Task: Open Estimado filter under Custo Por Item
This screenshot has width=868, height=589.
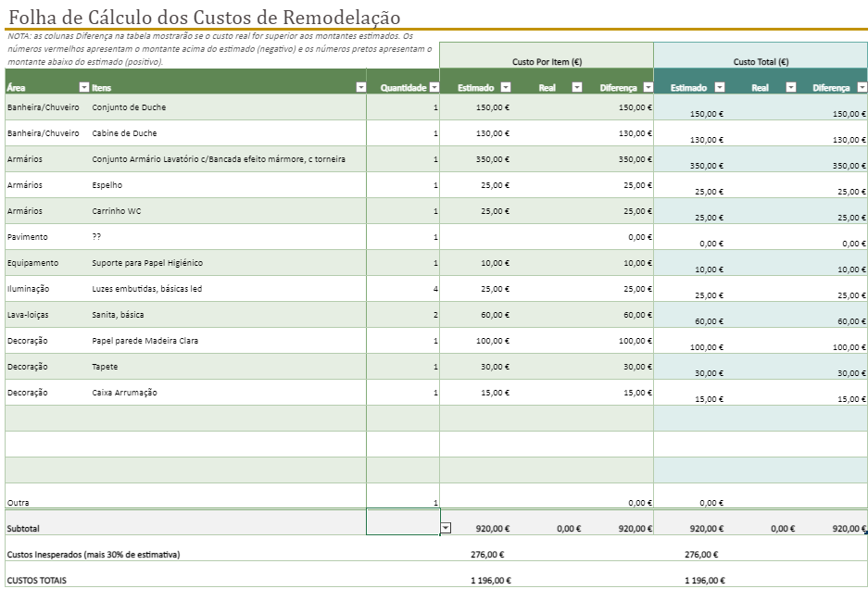Action: (506, 87)
